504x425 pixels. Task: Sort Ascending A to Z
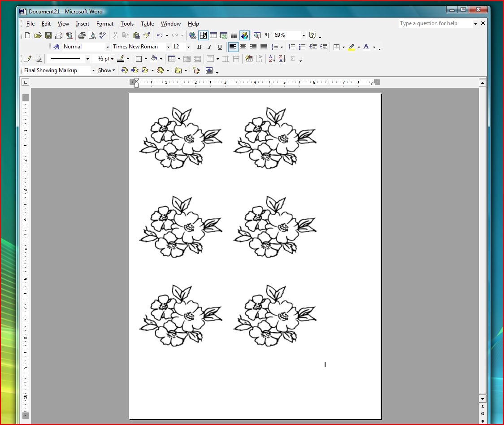[272, 59]
